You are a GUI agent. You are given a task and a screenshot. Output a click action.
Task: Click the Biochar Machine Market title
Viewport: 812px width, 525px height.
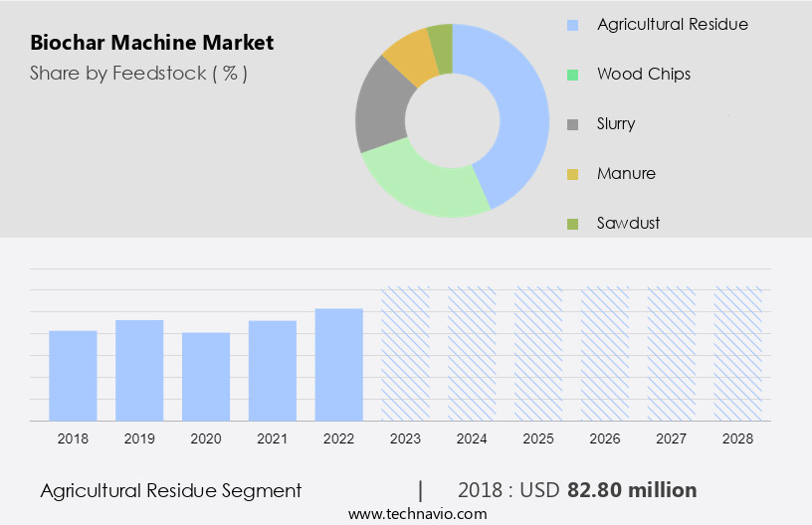[151, 43]
